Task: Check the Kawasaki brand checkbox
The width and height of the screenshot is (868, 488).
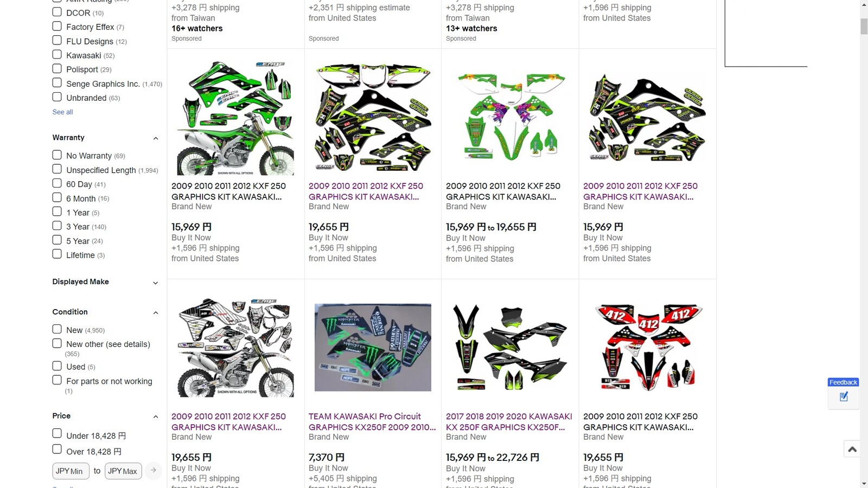Action: pyautogui.click(x=57, y=55)
